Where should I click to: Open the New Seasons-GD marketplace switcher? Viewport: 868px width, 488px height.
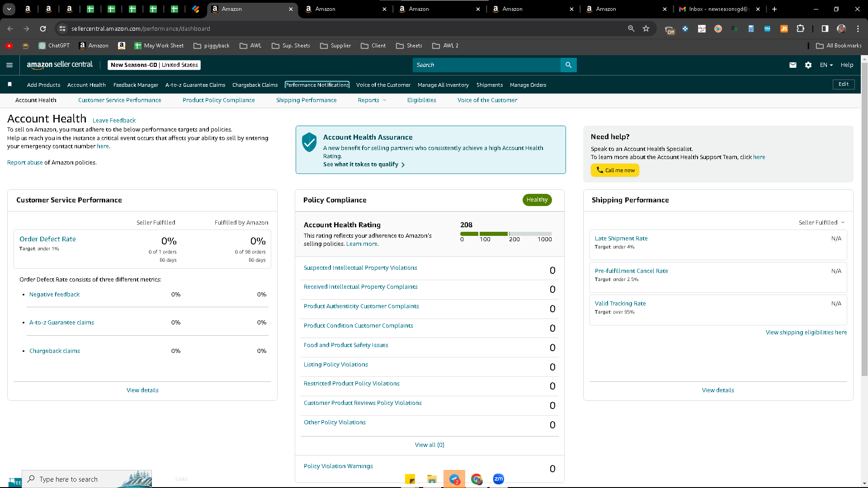[x=154, y=65]
